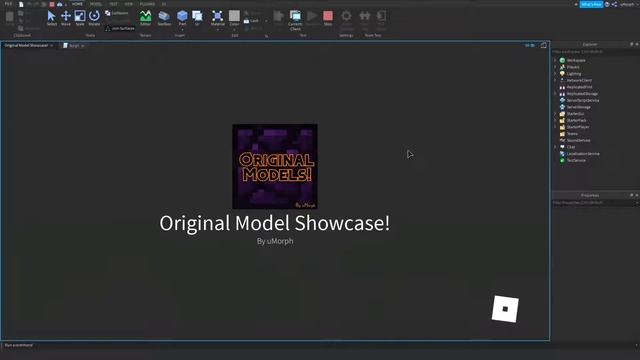Click the ServerStorage icon
The height and width of the screenshot is (360, 640).
[x=562, y=107]
